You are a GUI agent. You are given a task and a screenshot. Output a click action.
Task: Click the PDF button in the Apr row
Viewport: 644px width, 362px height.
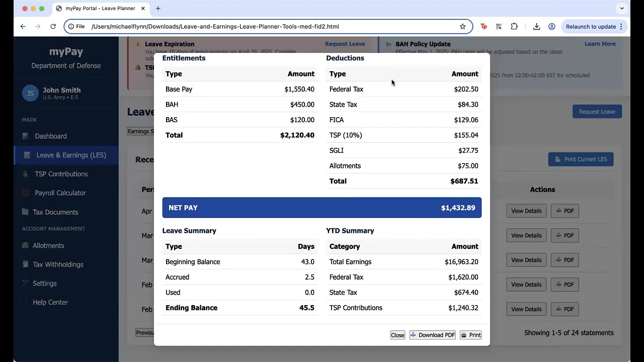565,211
